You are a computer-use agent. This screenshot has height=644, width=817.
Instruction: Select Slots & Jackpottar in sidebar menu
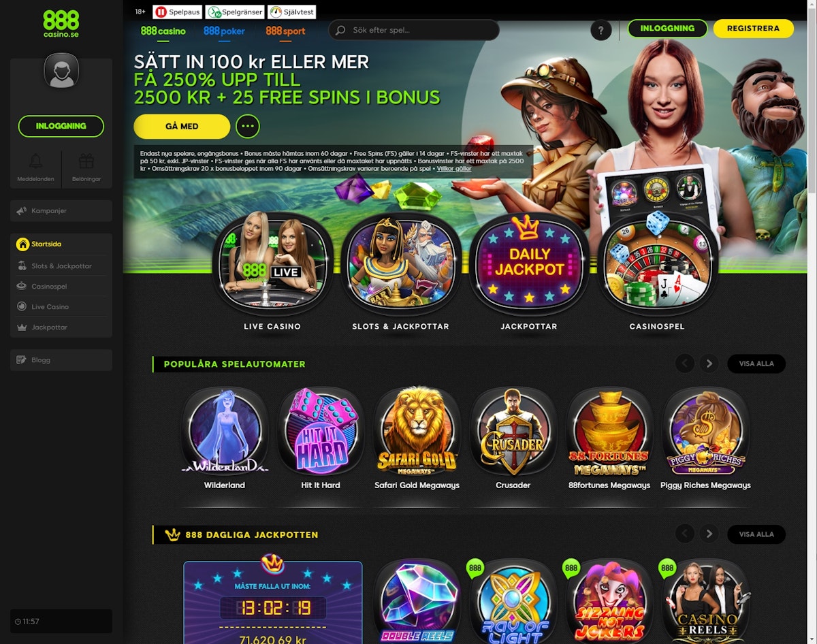click(61, 266)
